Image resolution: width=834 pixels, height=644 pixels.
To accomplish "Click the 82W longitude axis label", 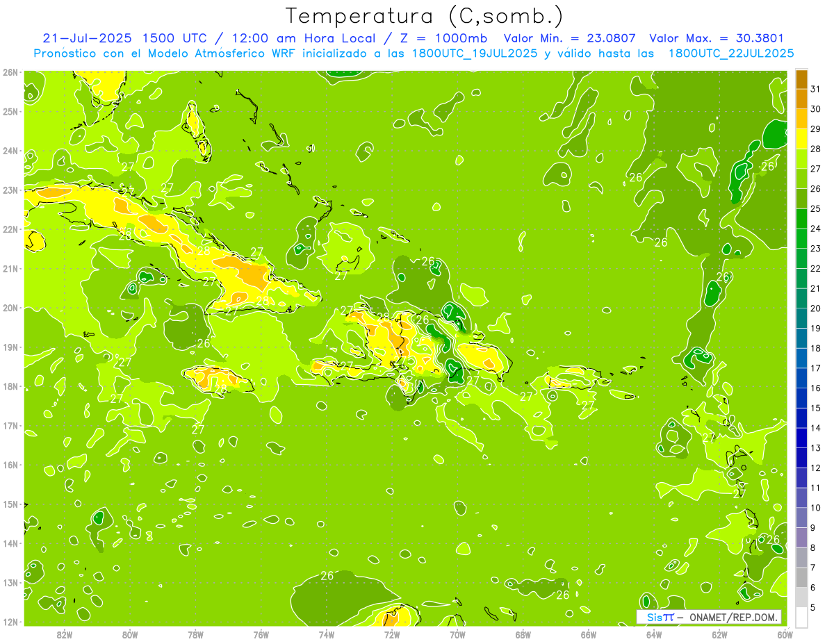I will (x=64, y=634).
